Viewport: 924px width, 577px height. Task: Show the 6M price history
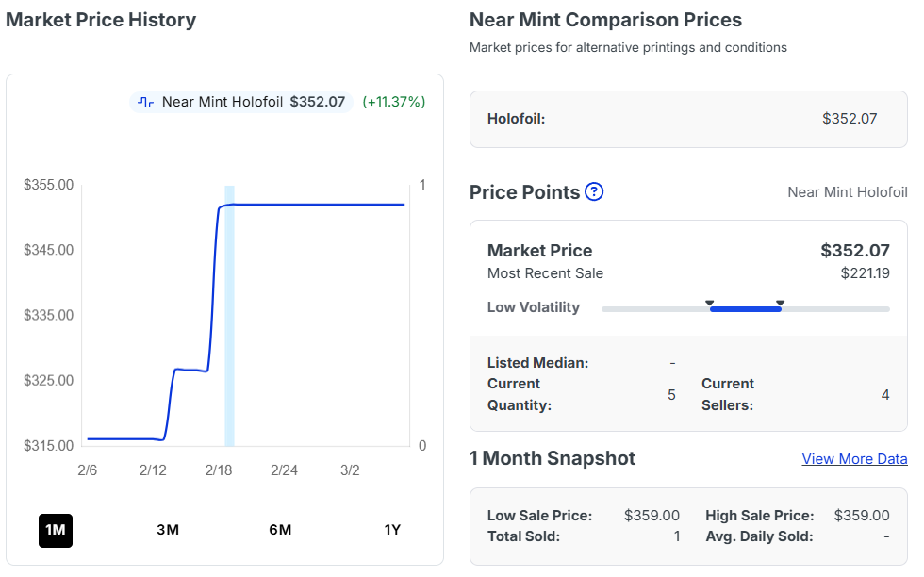coord(280,530)
